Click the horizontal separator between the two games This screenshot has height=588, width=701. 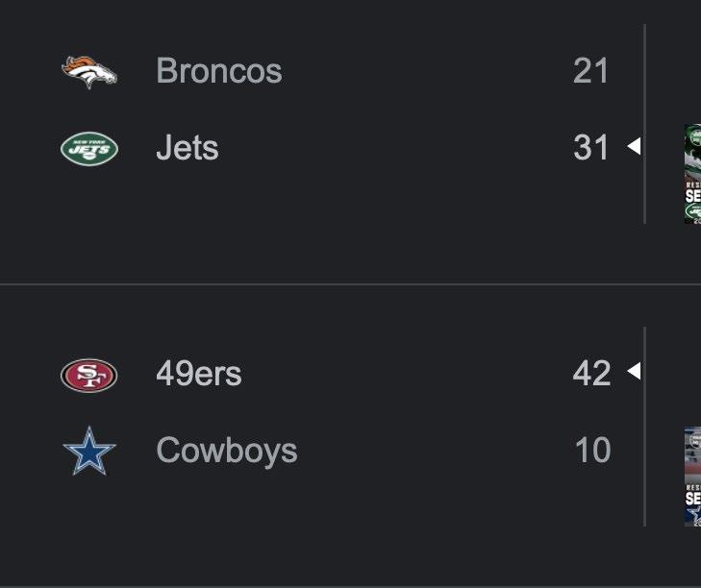pyautogui.click(x=350, y=284)
